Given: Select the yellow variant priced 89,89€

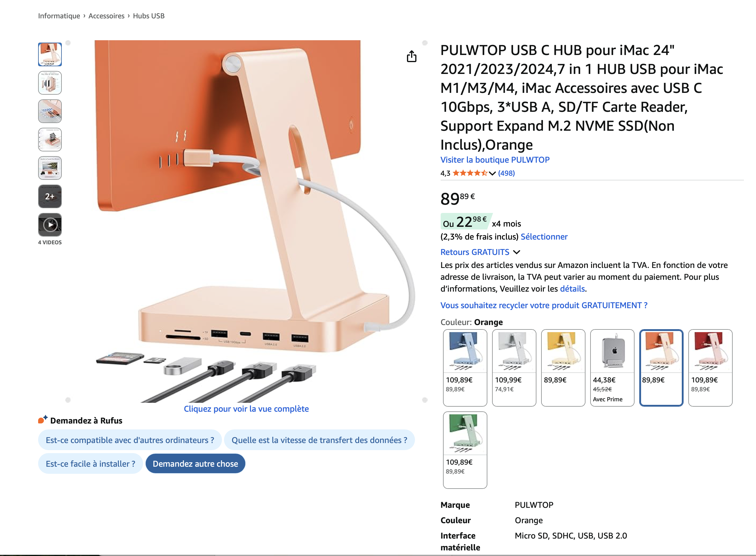Looking at the screenshot, I should 563,368.
